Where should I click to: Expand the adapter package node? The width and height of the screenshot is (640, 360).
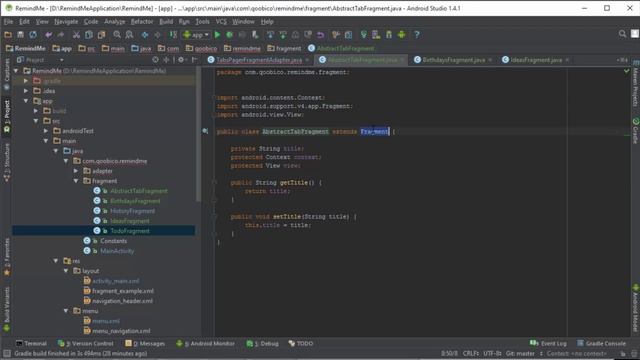pyautogui.click(x=76, y=171)
